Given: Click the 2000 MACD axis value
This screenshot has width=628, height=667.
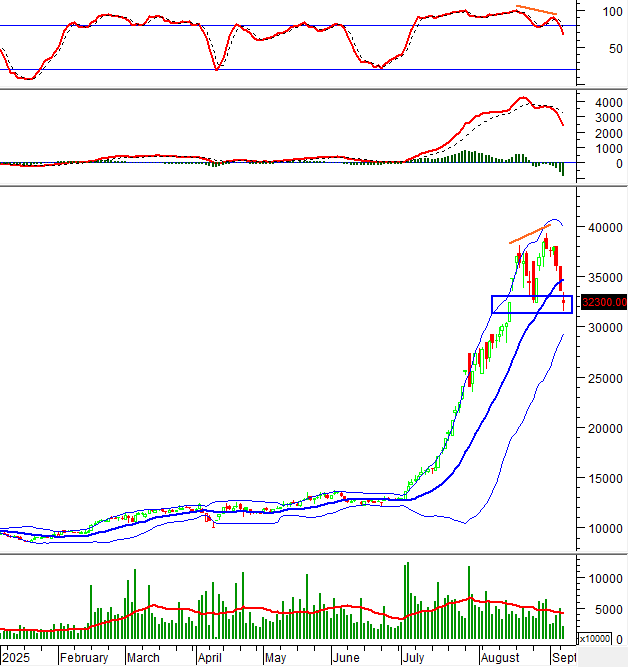Looking at the screenshot, I should [609, 134].
